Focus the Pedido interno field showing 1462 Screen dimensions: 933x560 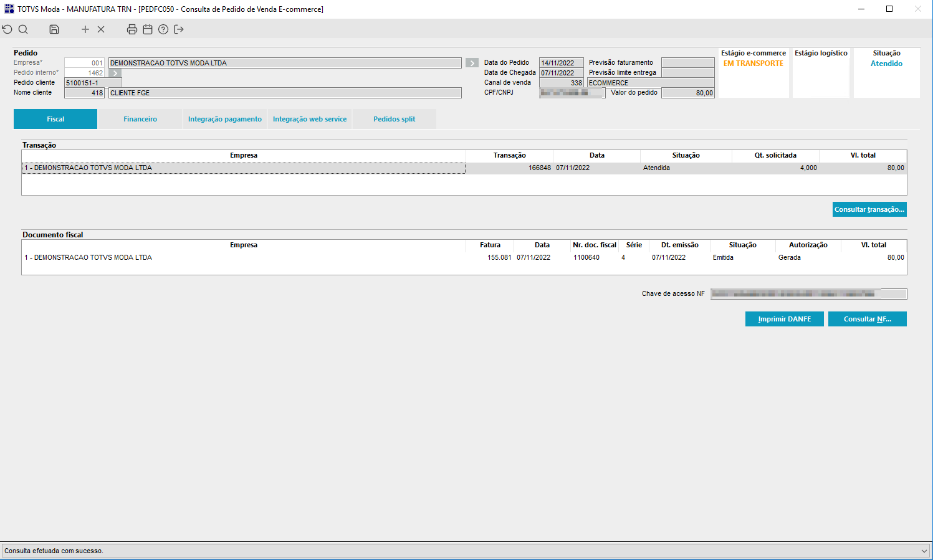(x=84, y=73)
